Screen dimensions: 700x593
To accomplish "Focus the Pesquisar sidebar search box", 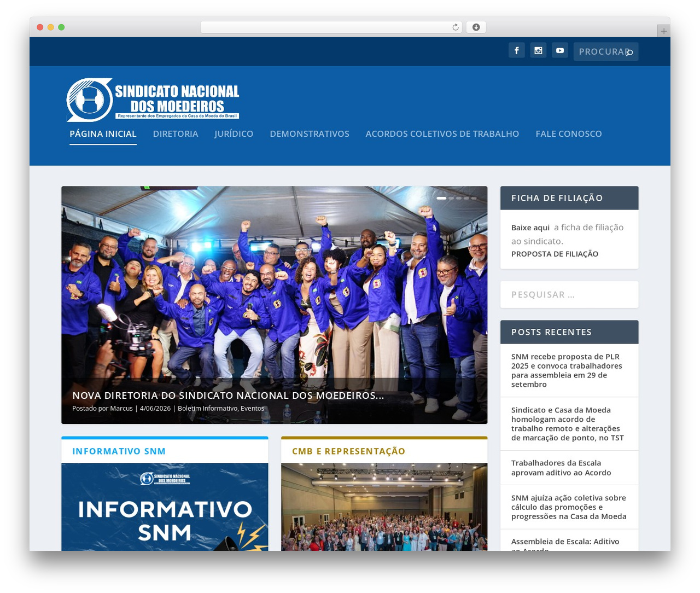I will pos(569,294).
